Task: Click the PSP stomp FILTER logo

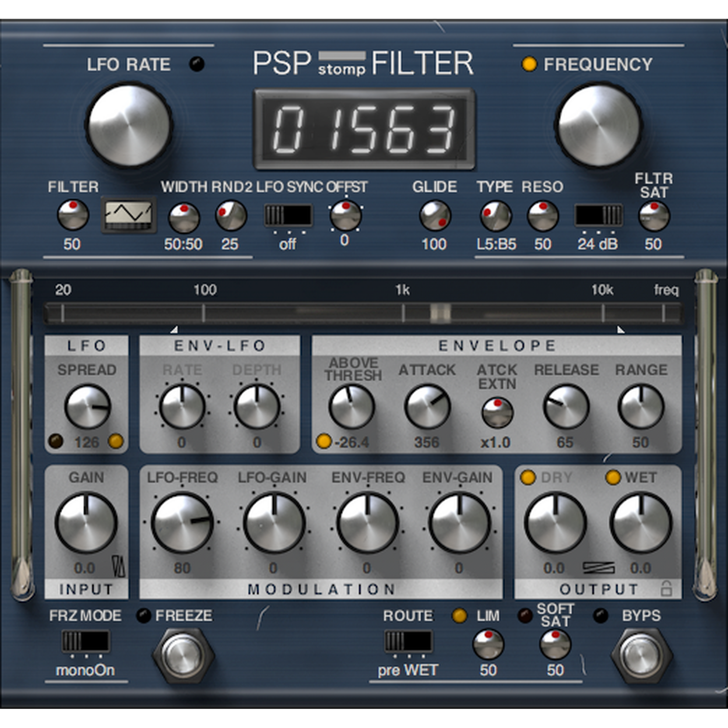Action: pos(363,62)
